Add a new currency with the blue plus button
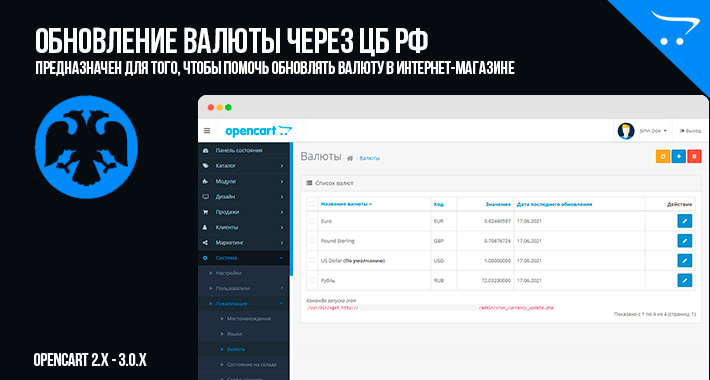The image size is (710, 380). [678, 156]
